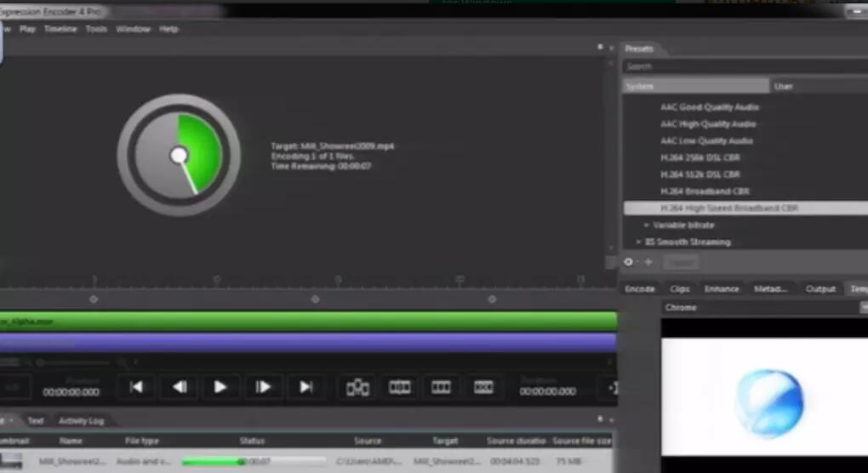Image resolution: width=868 pixels, height=473 pixels.
Task: Step back one frame in transport controls
Action: pos(179,387)
